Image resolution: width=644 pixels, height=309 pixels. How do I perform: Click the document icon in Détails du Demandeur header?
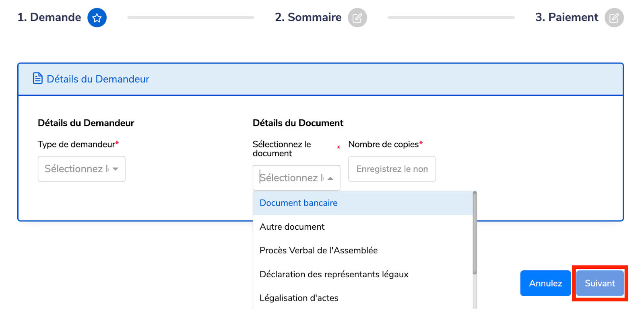pyautogui.click(x=37, y=78)
